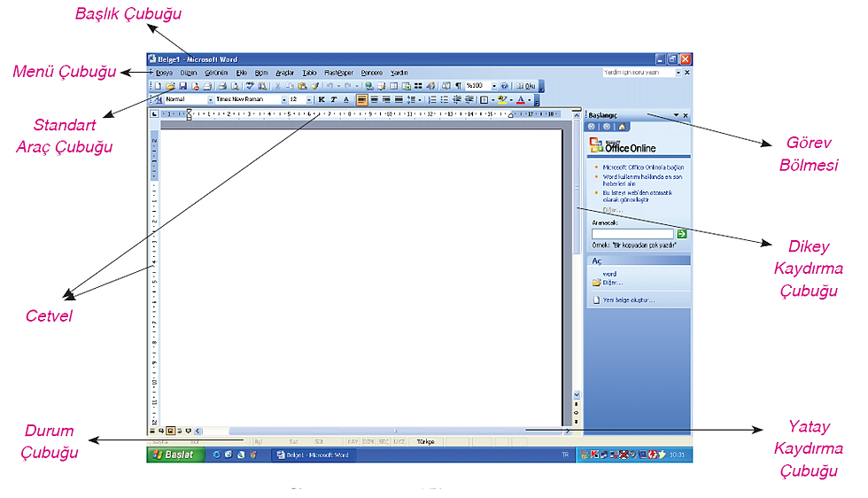Click the Open folder icon in toolbar
The image size is (868, 498).
point(170,86)
